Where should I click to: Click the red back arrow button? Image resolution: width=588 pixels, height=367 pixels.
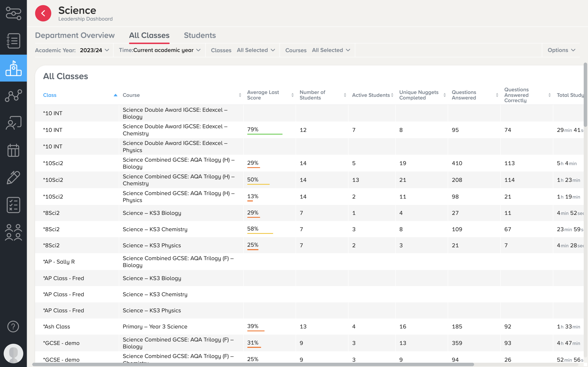tap(43, 13)
